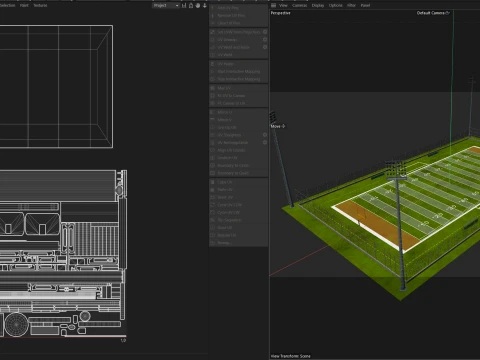Viewport: 480px width, 360px height.
Task: Click the UV Weld icon
Action: coord(213,55)
